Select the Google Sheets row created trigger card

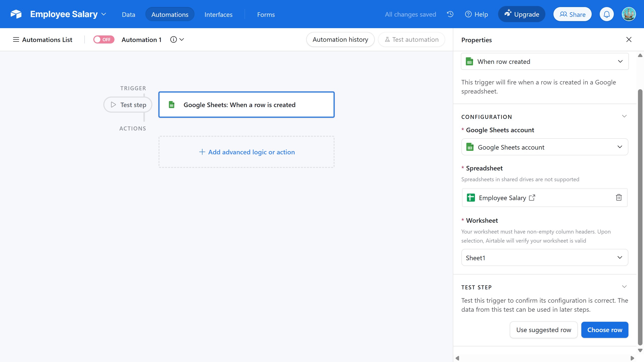pos(247,105)
